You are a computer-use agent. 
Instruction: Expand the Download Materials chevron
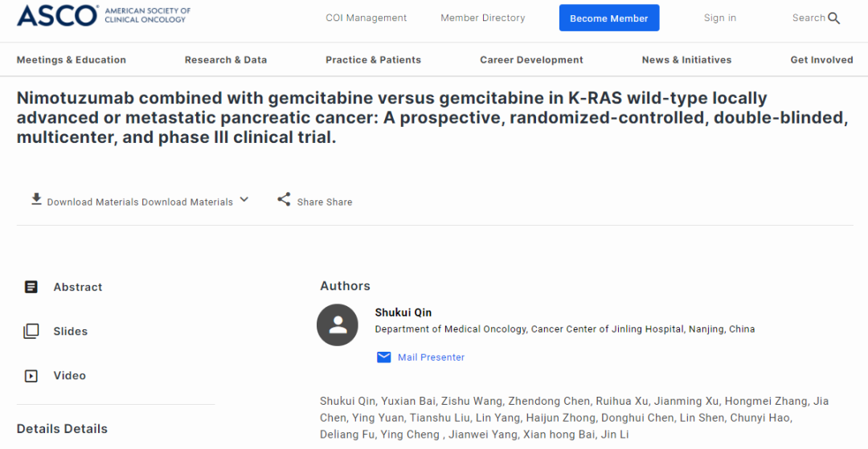(x=244, y=200)
